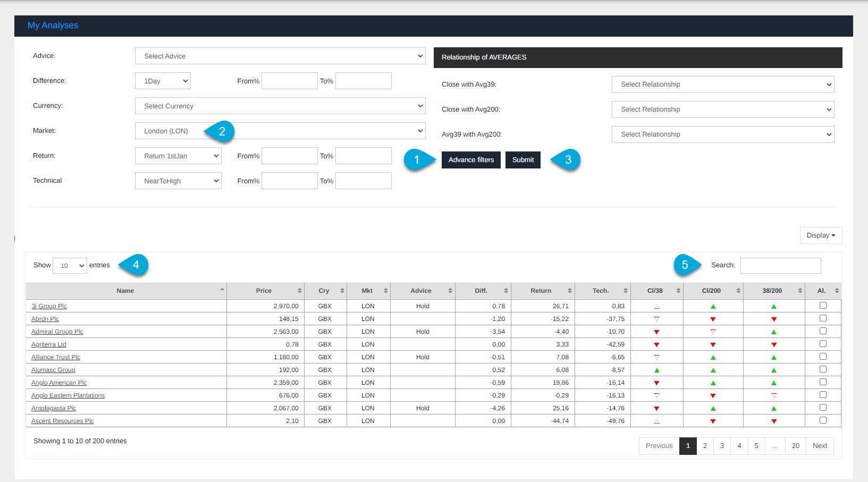The height and width of the screenshot is (482, 868).
Task: Sort by Return column header arrows
Action: click(x=569, y=291)
